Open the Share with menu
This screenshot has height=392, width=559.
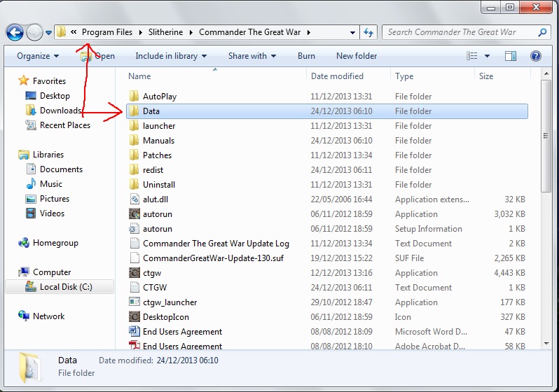click(x=252, y=56)
